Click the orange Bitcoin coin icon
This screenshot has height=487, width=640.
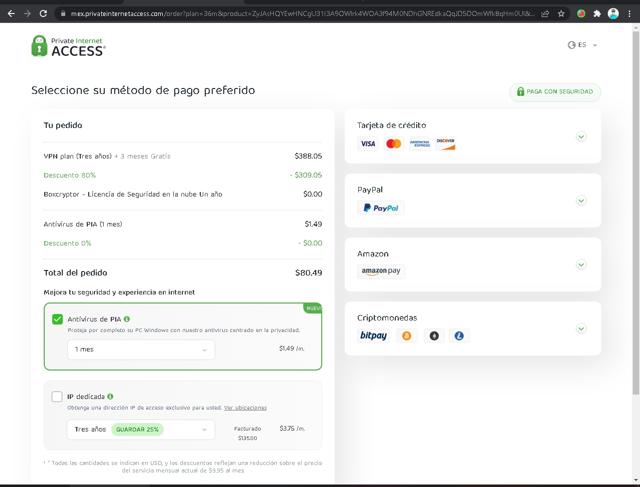coord(407,336)
